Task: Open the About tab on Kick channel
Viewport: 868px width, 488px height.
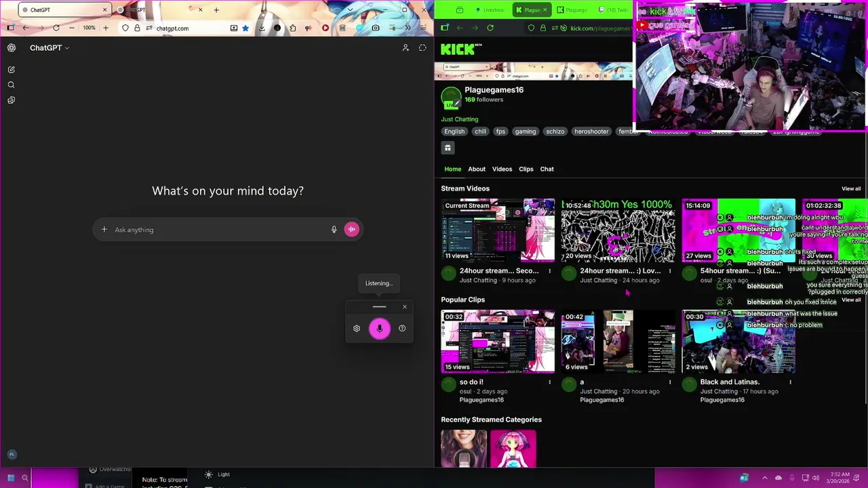Action: pos(477,169)
